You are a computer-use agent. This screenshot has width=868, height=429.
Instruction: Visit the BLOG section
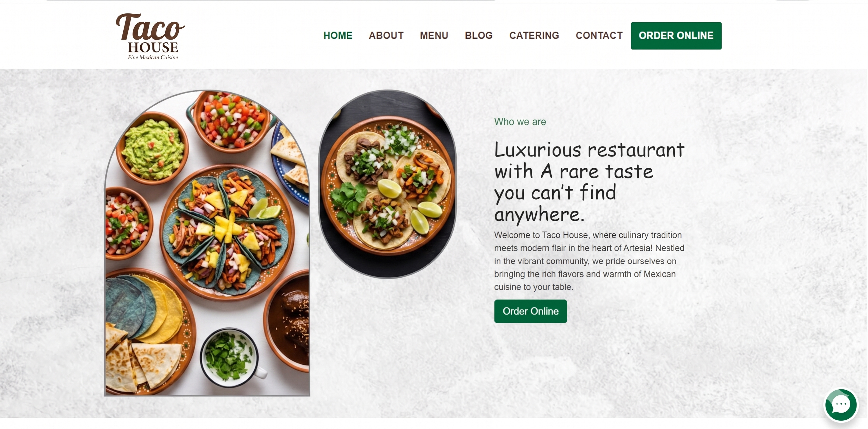point(478,35)
